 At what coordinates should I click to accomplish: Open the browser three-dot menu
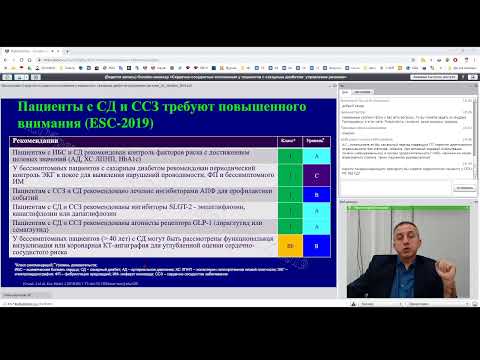(x=474, y=60)
